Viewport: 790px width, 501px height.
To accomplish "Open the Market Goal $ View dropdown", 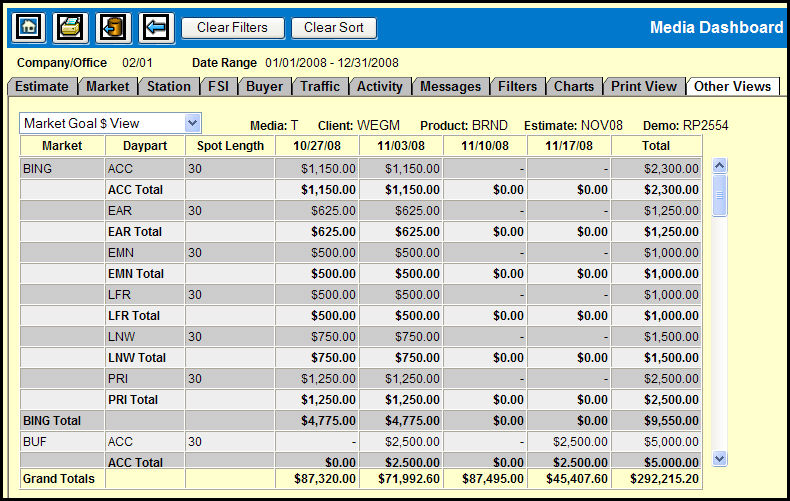I will pyautogui.click(x=193, y=123).
